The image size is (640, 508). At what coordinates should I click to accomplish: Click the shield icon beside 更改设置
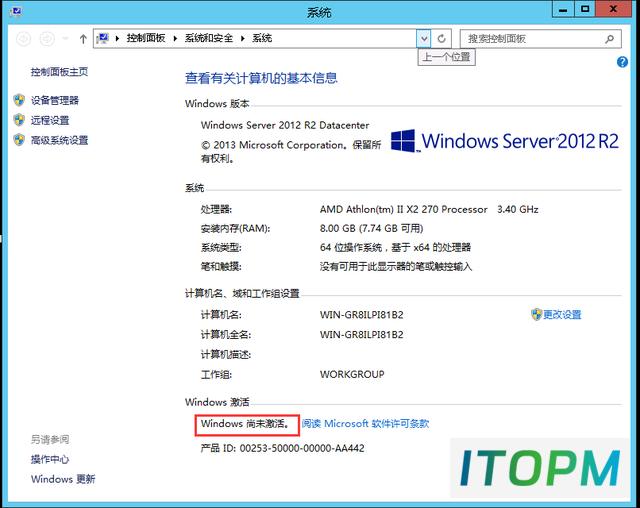click(x=536, y=314)
